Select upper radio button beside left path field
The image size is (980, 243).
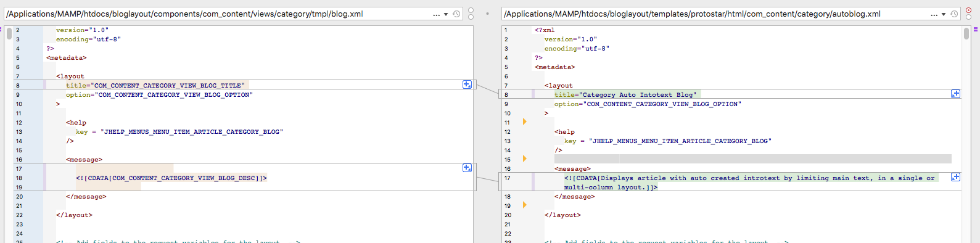(471, 10)
